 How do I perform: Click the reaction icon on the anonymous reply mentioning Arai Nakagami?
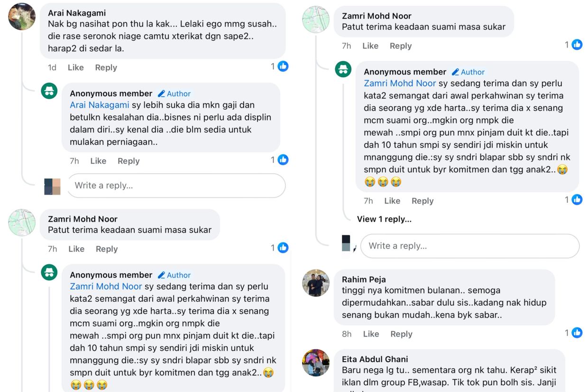[283, 160]
